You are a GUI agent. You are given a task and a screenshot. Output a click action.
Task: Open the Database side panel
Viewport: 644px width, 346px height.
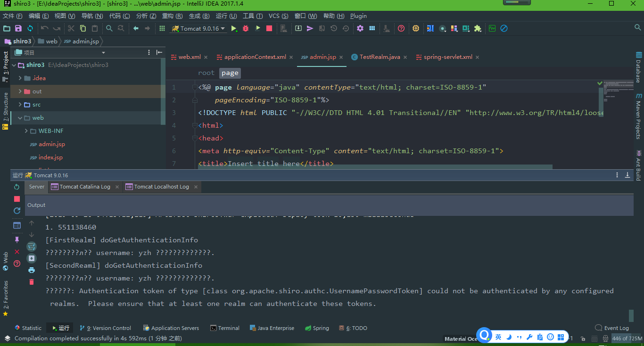point(638,67)
